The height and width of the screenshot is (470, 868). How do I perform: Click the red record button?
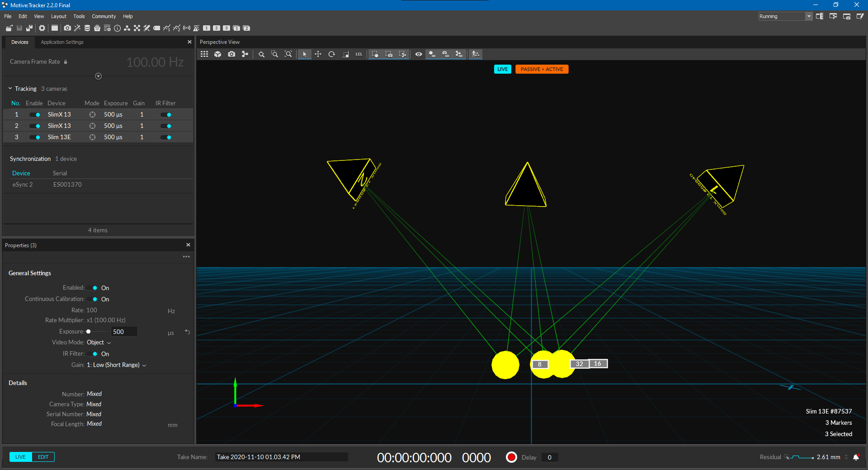click(511, 457)
